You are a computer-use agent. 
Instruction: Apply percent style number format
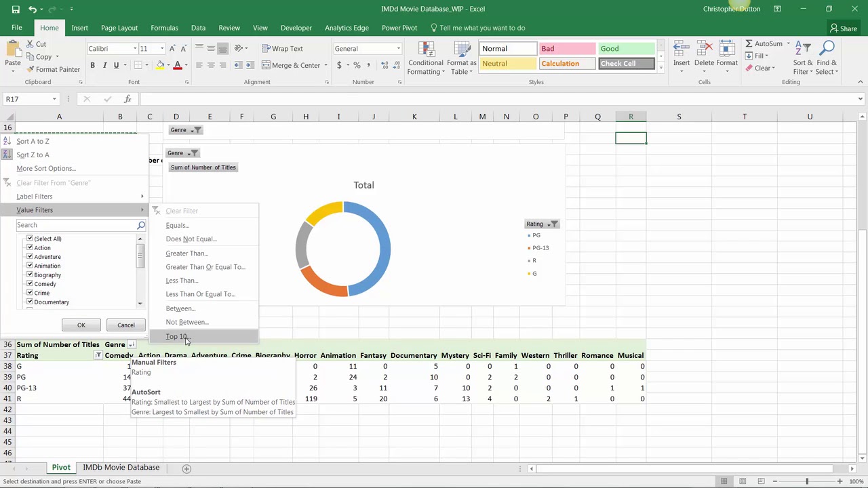(x=357, y=66)
